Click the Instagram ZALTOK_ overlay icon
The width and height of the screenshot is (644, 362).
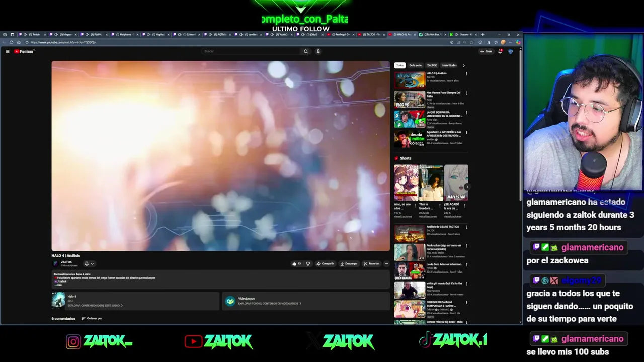73,342
